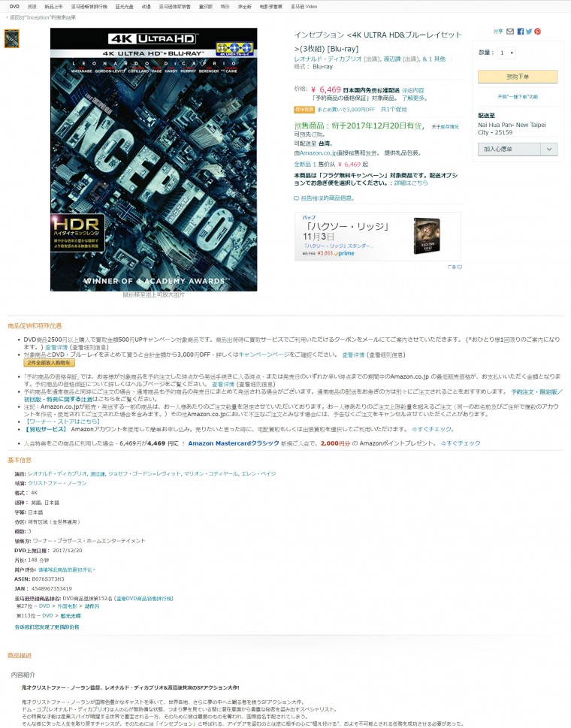This screenshot has width=571, height=728.
Task: Select the ASIN value B076S3T3H3
Action: click(48, 579)
